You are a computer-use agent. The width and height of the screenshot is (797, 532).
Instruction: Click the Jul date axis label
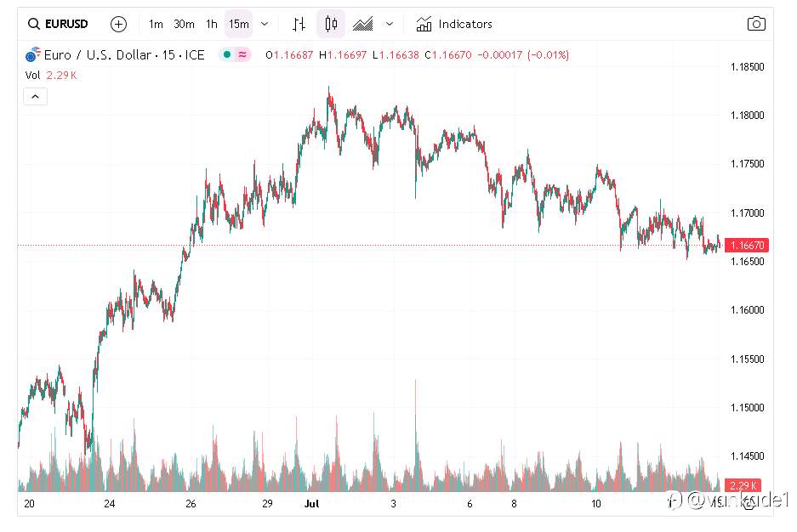pos(311,504)
